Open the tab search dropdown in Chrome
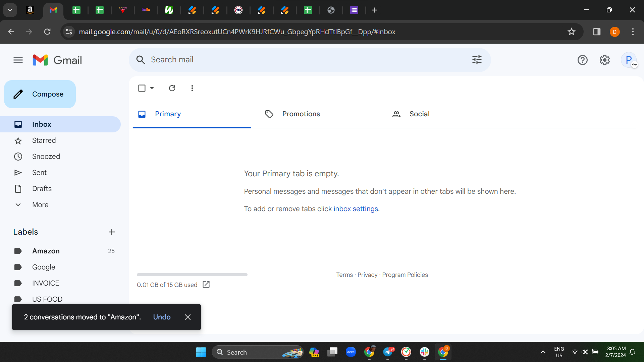This screenshot has height=362, width=644. pos(10,10)
